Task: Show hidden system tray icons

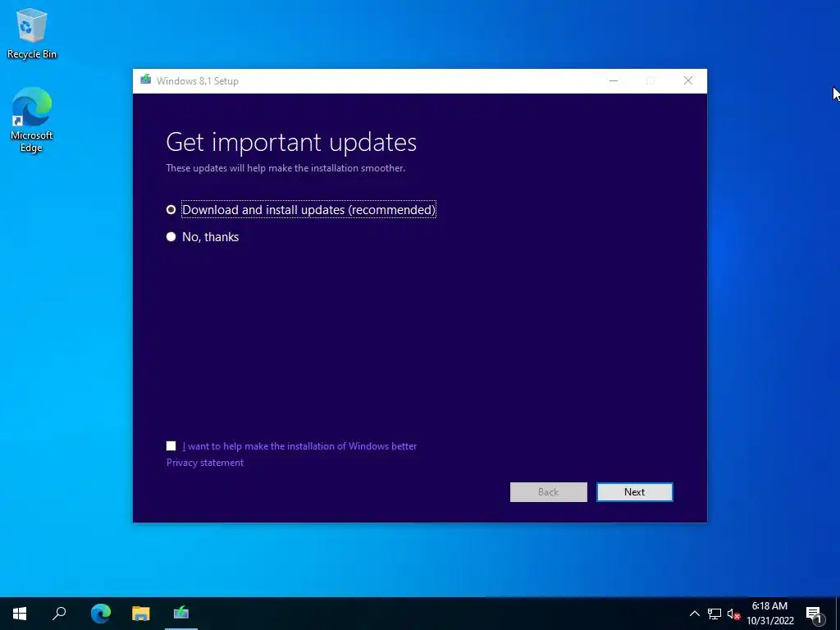Action: [694, 614]
